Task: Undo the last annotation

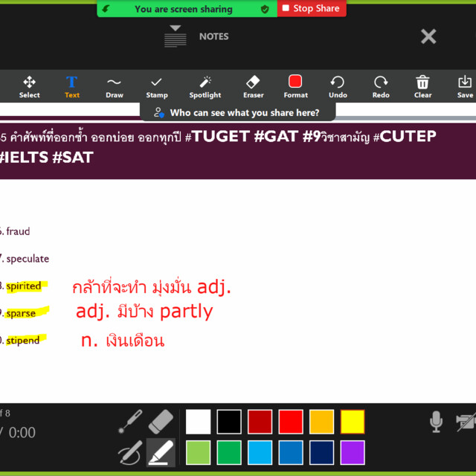Action: 338,87
